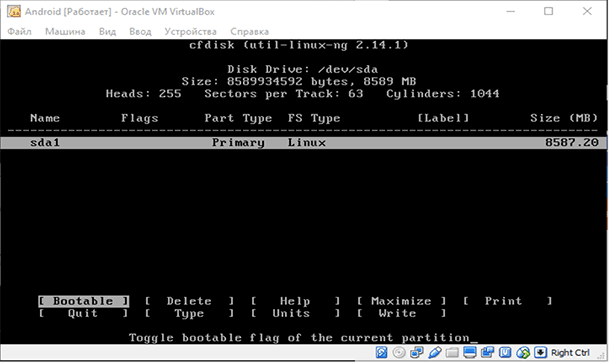Viewport: 610px width, 363px height.
Task: Click the Linux FS type cell
Action: pyautogui.click(x=307, y=143)
